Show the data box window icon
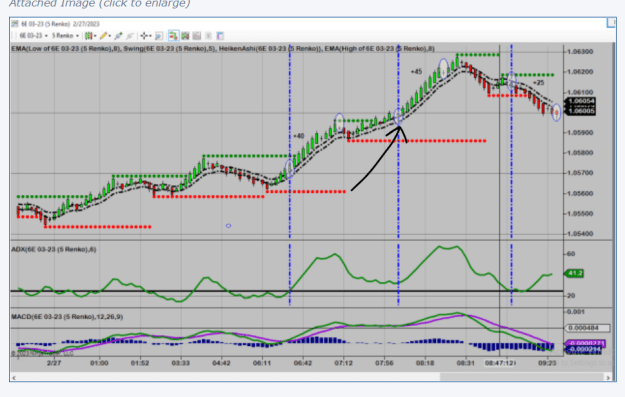Image resolution: width=625 pixels, height=397 pixels. [x=159, y=36]
